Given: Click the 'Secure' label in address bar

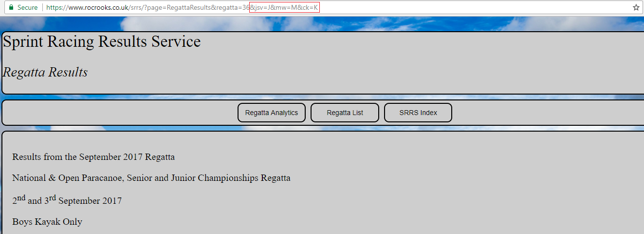Looking at the screenshot, I should click(27, 8).
